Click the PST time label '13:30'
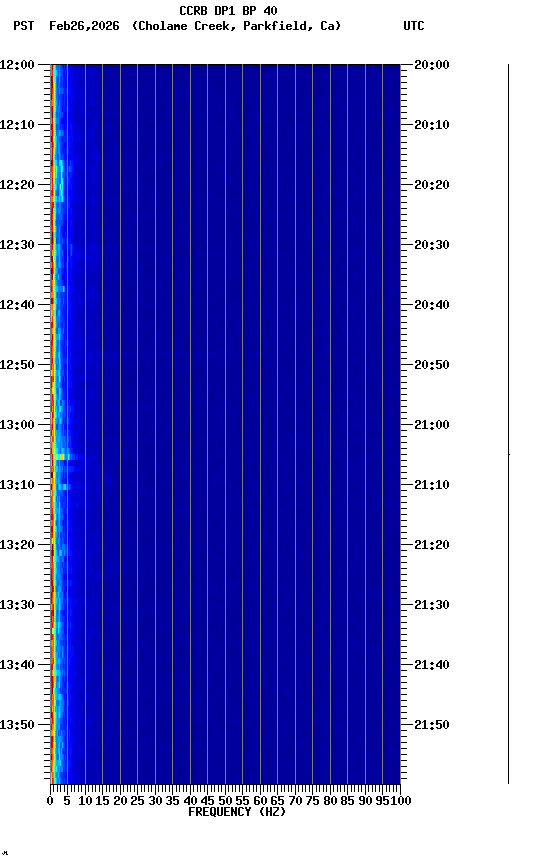The image size is (552, 864). tap(17, 605)
